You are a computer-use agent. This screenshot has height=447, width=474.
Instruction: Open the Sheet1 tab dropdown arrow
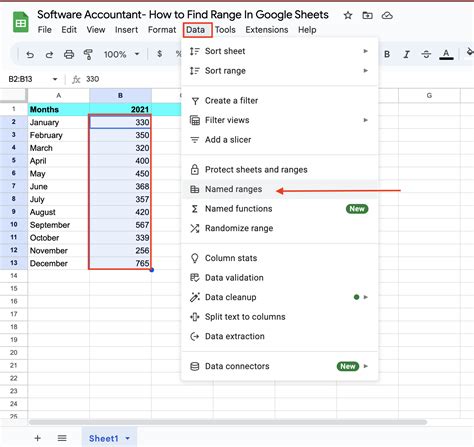click(128, 438)
